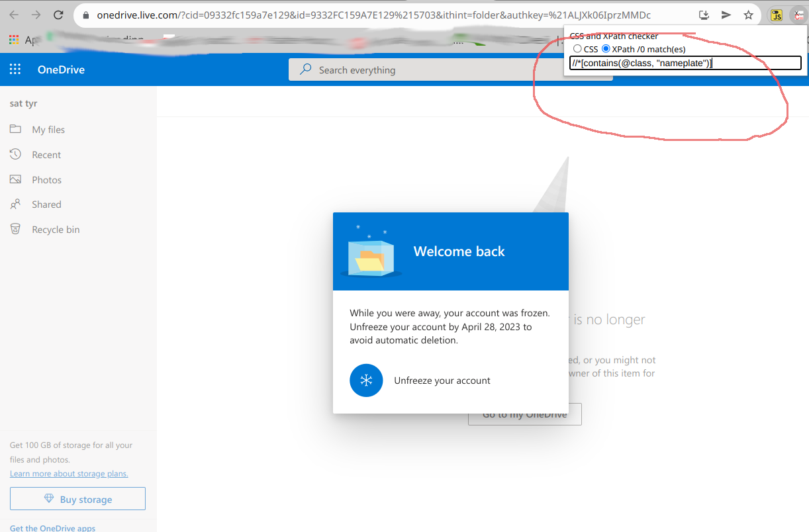The height and width of the screenshot is (532, 809).
Task: Click the browser address bar URL
Action: (373, 15)
